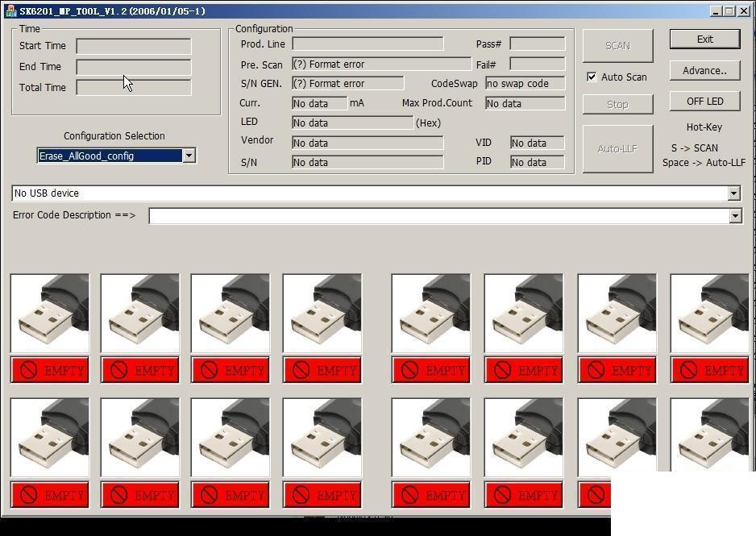756x536 pixels.
Task: Click the first red EMPTY status in top row
Action: click(50, 370)
